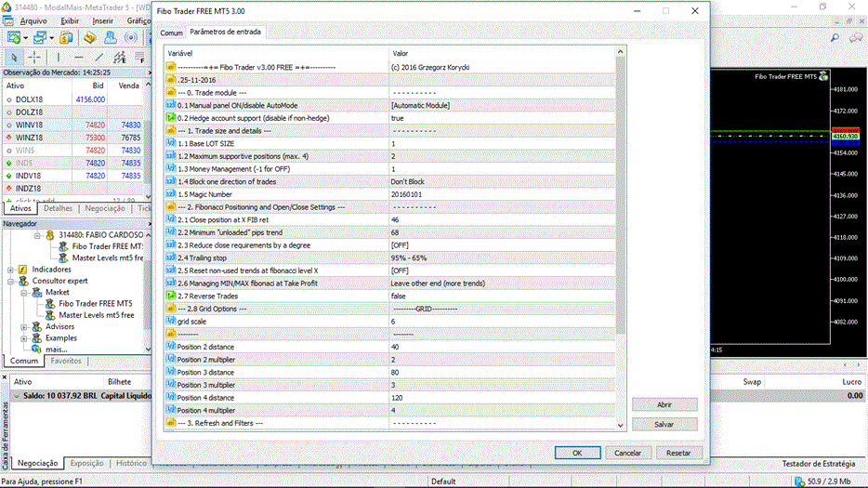
Task: Click the OK button
Action: tap(577, 453)
